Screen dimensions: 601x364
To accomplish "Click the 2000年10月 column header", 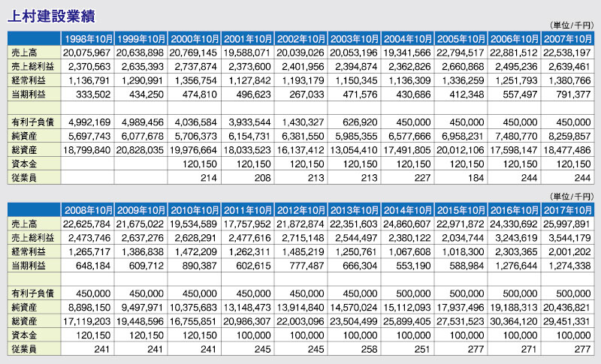I will click(x=194, y=39).
